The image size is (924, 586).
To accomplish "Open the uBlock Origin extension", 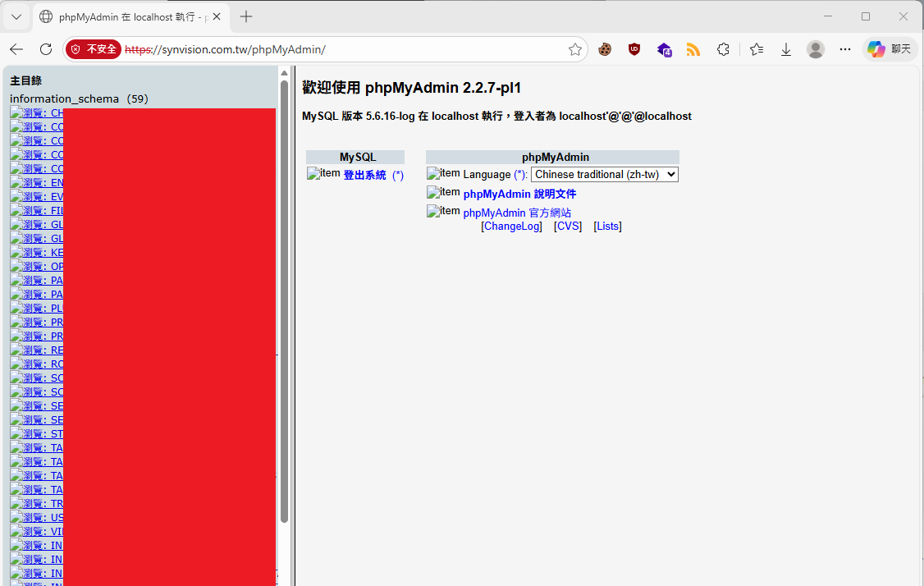I will coord(634,49).
